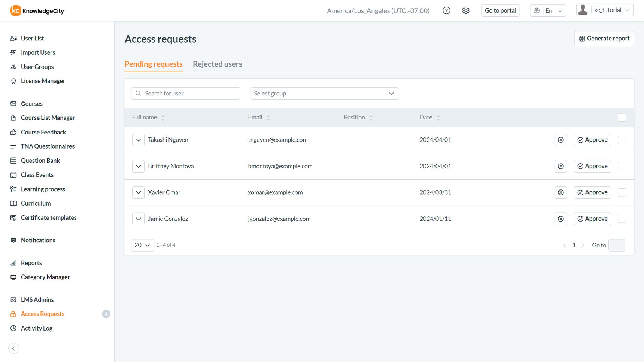Click the Generate report button
The height and width of the screenshot is (362, 644).
604,39
